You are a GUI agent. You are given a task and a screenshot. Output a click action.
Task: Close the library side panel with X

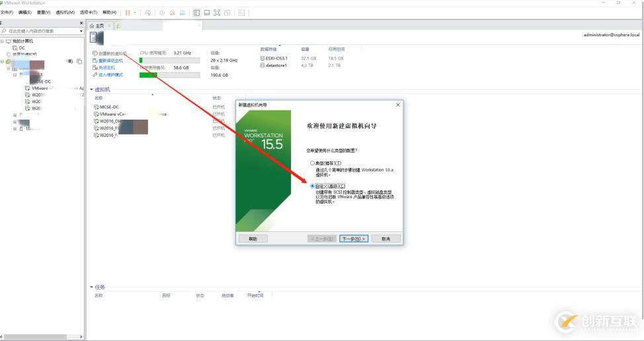click(81, 23)
